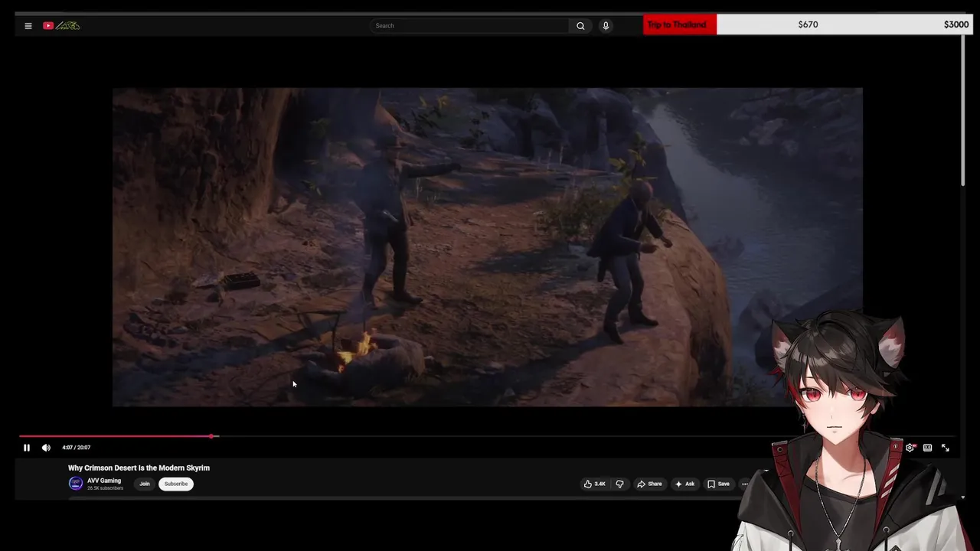
Task: Open more actions ellipsis menu
Action: (745, 484)
